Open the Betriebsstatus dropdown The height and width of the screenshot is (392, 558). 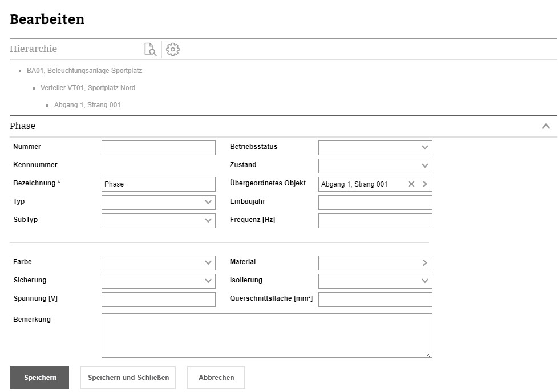tap(375, 148)
